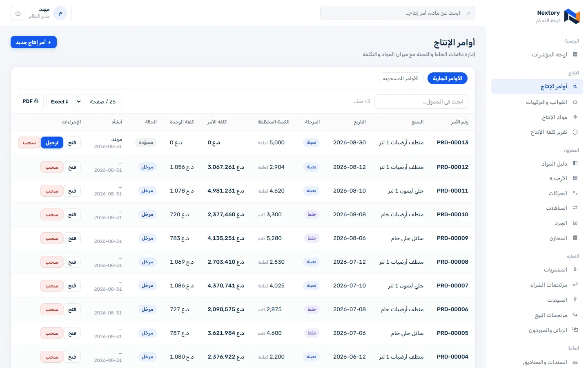Focus the global search field
This screenshot has width=588, height=368.
tap(398, 13)
